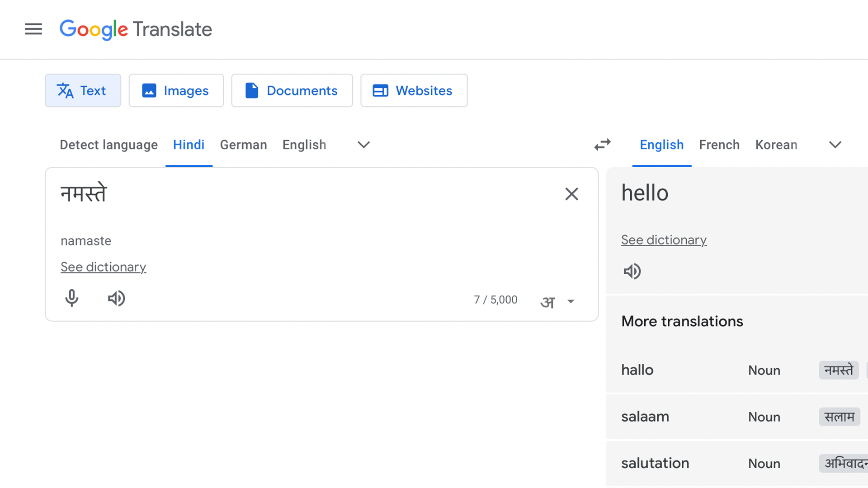868x488 pixels.
Task: Click See dictionary link in translation panel
Action: (664, 239)
